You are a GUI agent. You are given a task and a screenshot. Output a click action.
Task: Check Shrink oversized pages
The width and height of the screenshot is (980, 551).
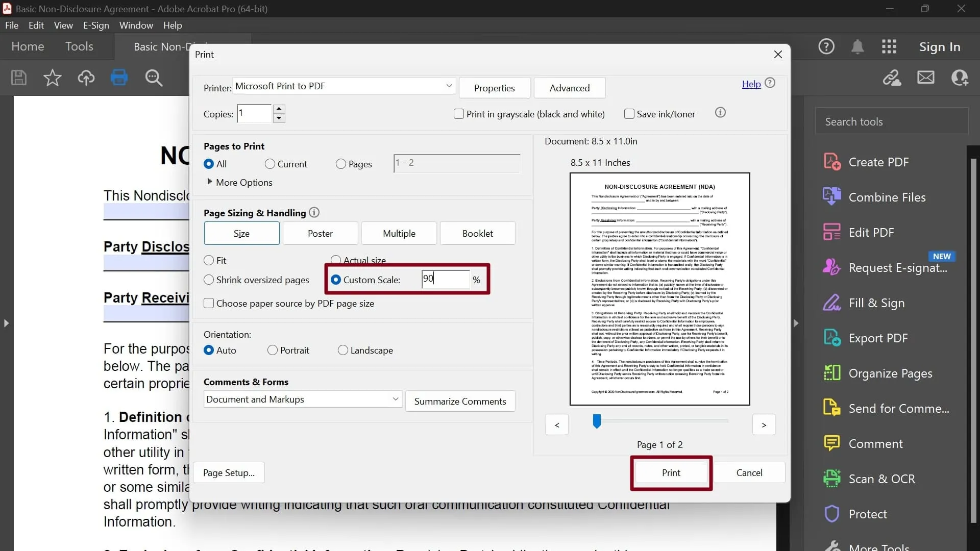(x=209, y=280)
